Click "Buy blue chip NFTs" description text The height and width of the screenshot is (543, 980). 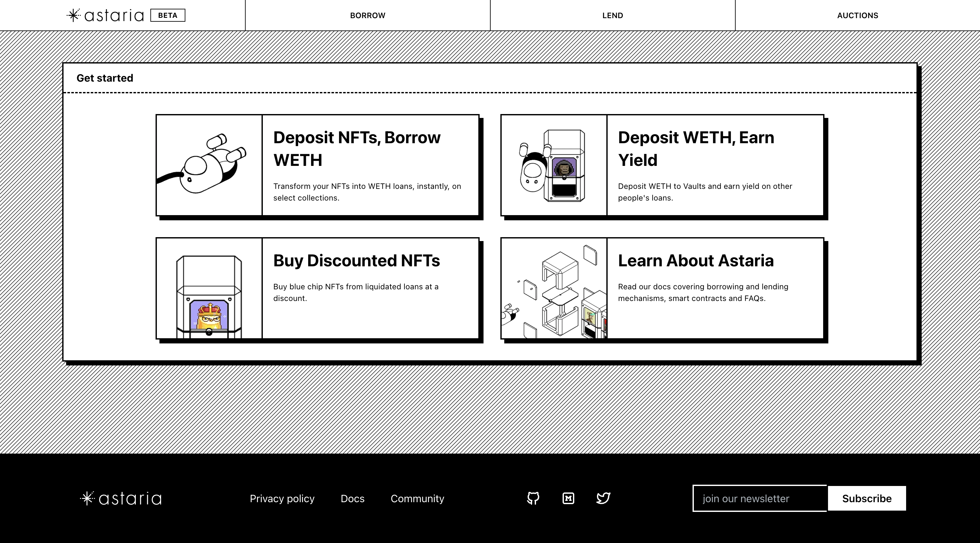click(x=356, y=293)
